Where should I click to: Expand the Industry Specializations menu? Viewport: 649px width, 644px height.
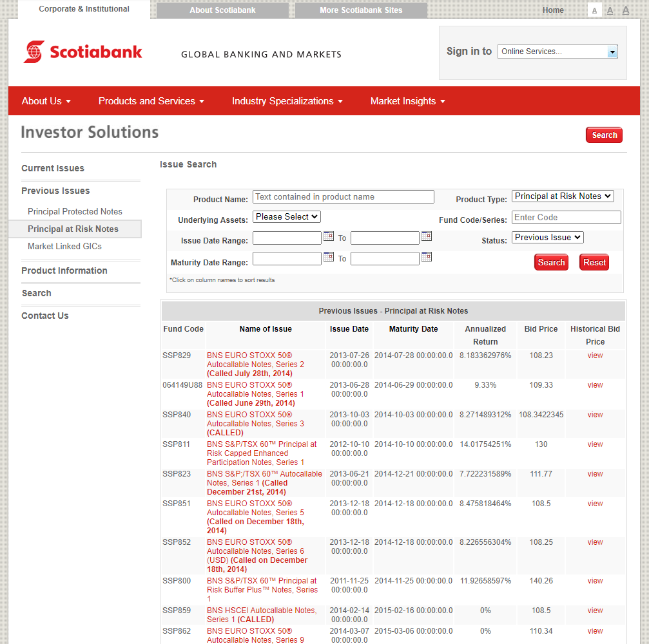point(287,101)
